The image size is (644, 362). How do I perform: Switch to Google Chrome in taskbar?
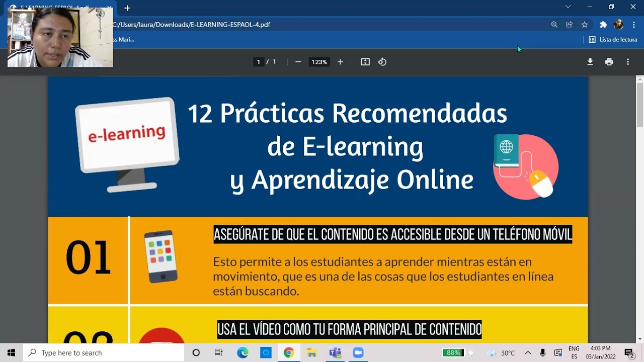click(288, 352)
